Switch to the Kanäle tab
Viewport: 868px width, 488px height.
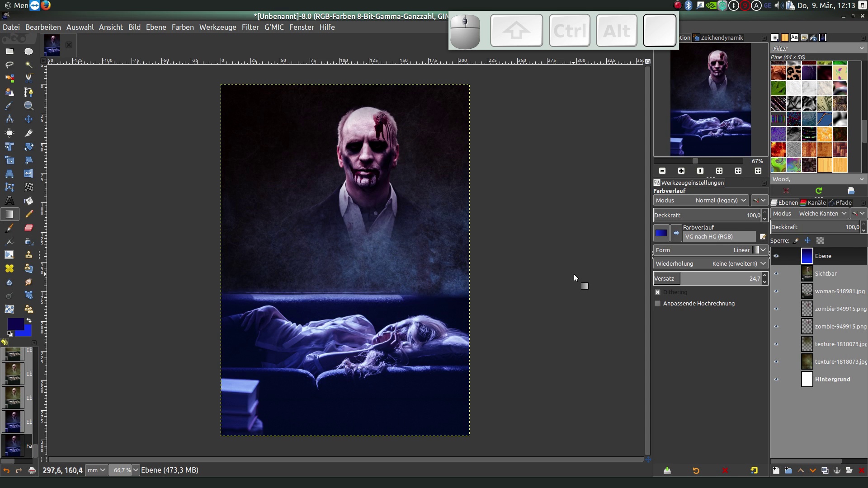coord(813,202)
